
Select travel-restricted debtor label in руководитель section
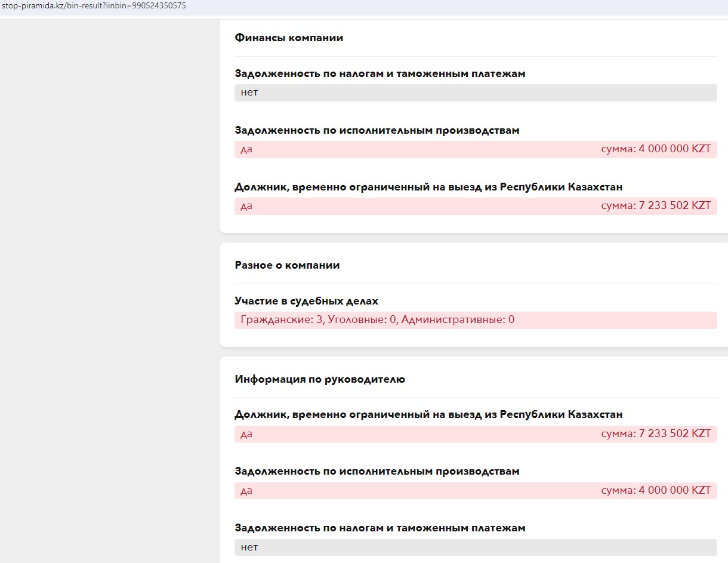(428, 414)
